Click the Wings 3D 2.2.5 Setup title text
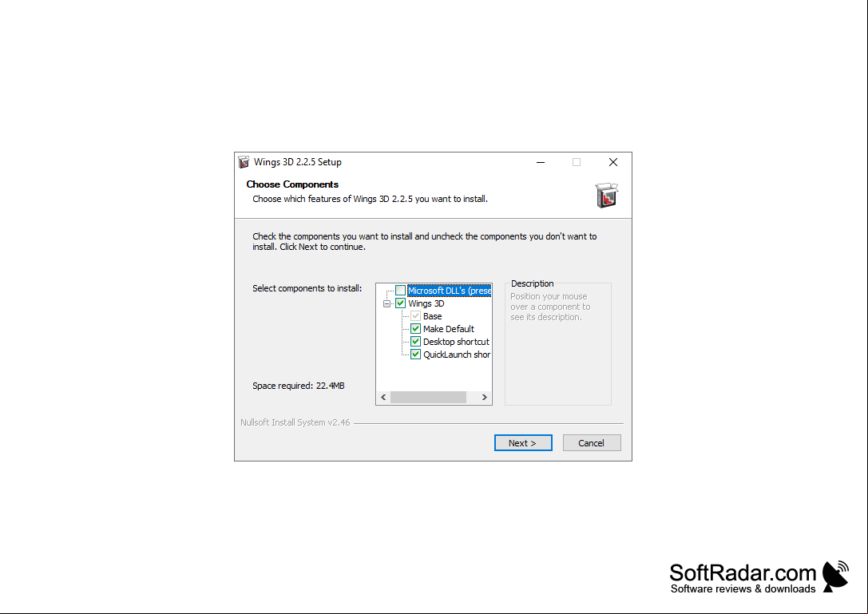Viewport: 868px width, 614px height. pyautogui.click(x=298, y=162)
